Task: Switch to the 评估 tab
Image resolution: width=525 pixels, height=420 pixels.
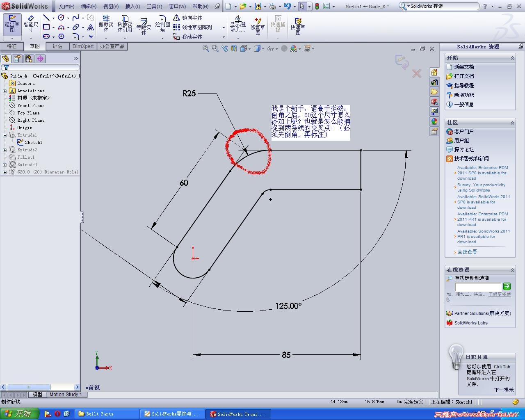Action: [x=58, y=46]
